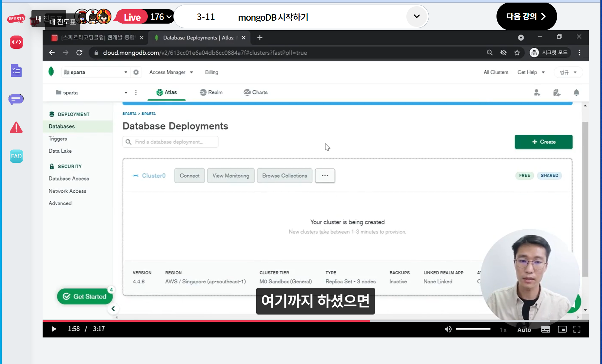Open the purple checklist sidebar icon
The width and height of the screenshot is (602, 364).
pyautogui.click(x=16, y=71)
